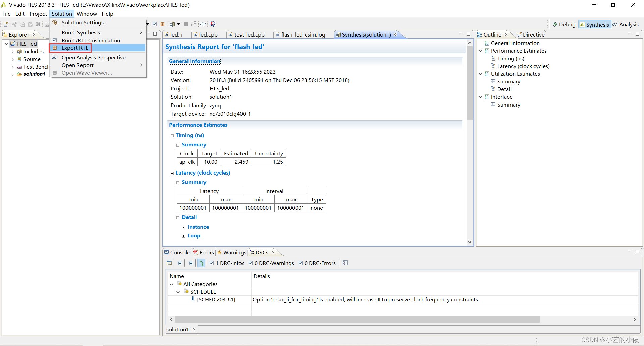
Task: Expand the solution1 node
Action: (x=13, y=74)
